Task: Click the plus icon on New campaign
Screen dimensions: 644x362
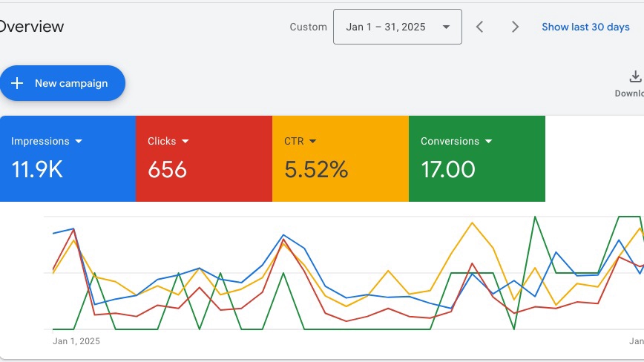Action: click(x=17, y=83)
